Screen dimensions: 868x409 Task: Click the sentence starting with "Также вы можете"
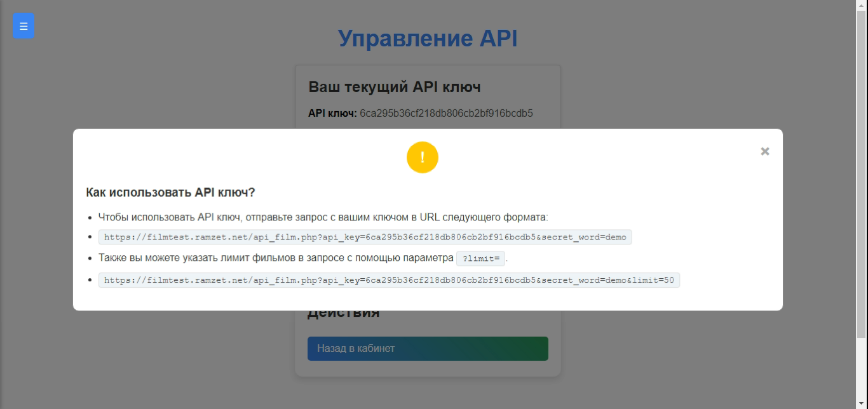(x=276, y=258)
